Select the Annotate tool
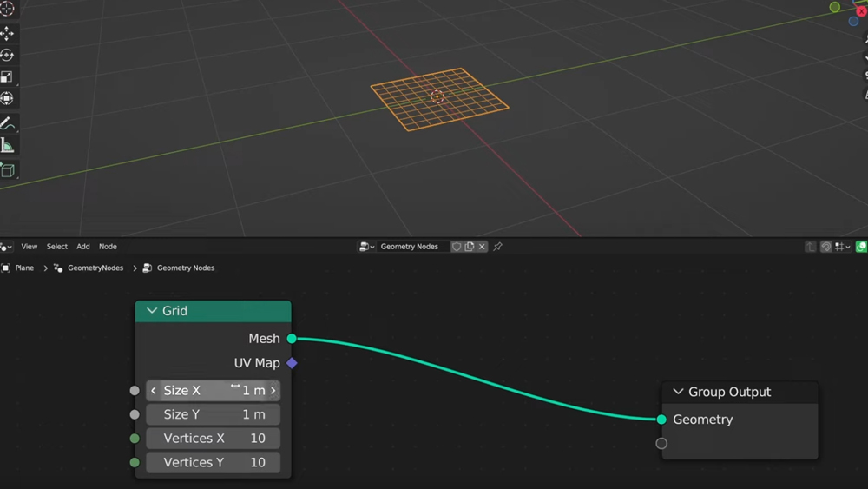The image size is (868, 489). coord(7,123)
